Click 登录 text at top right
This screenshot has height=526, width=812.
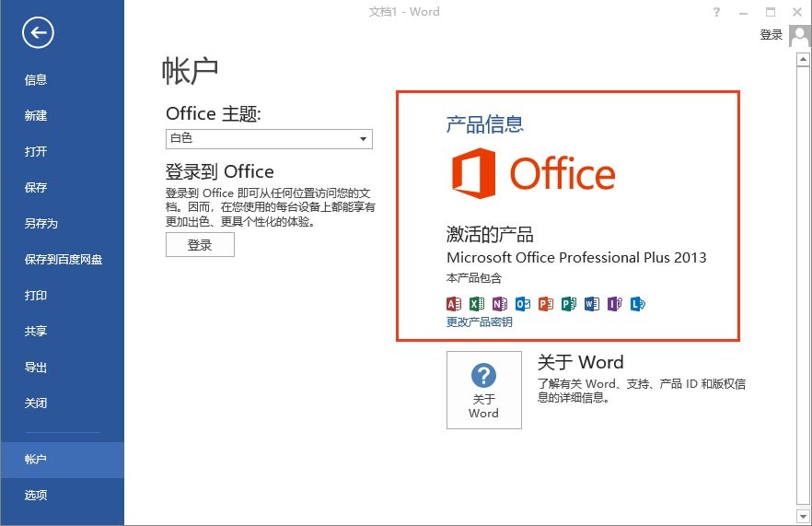[x=771, y=35]
